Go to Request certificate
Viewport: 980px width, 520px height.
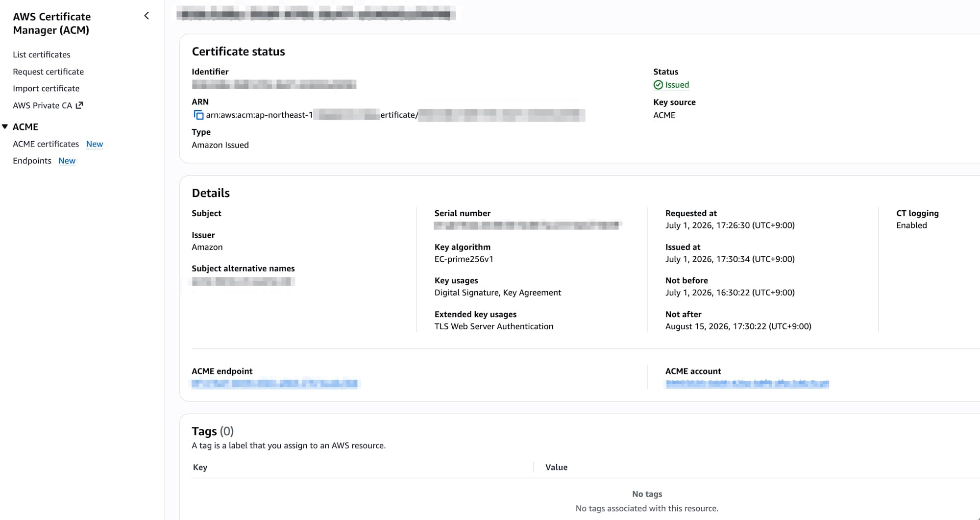(x=48, y=72)
